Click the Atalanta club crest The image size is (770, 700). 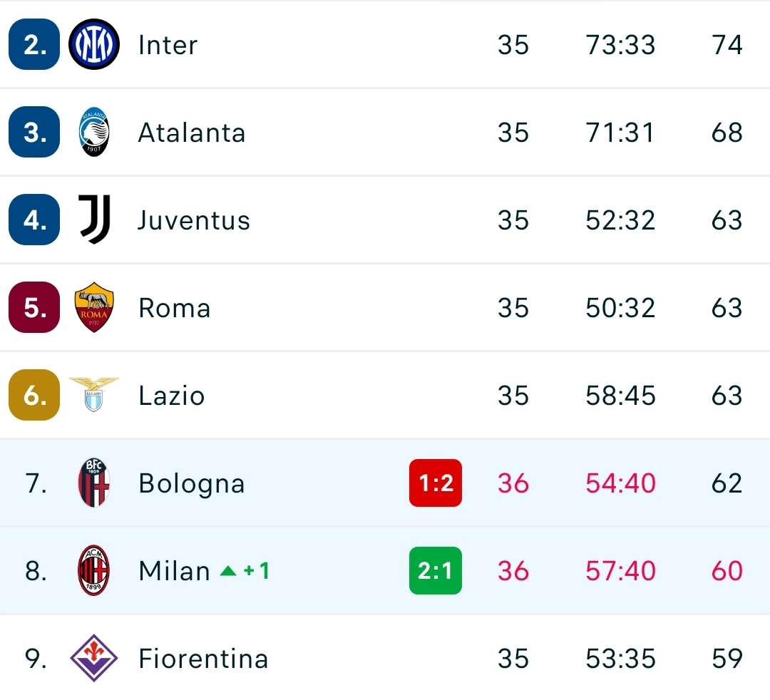pos(93,132)
